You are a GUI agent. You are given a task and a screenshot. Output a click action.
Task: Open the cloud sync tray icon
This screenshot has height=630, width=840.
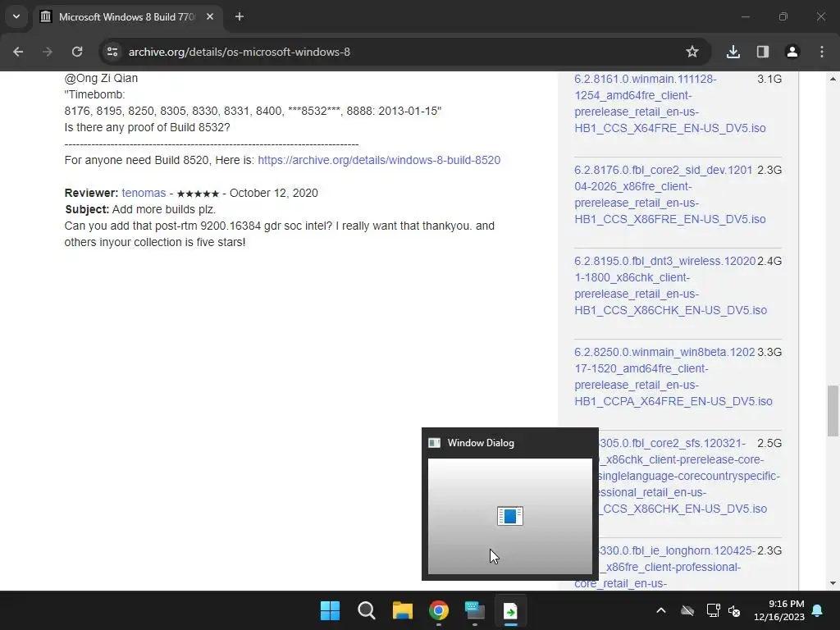coord(687,610)
